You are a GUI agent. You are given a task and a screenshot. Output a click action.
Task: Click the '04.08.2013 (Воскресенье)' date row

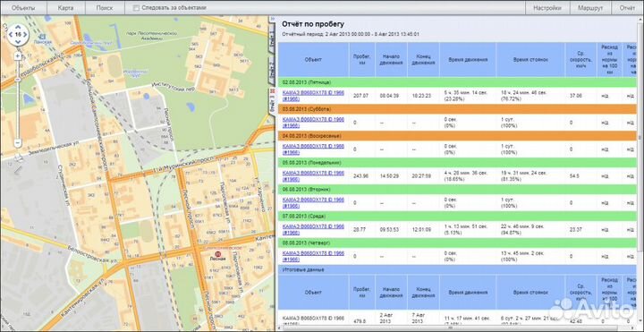(458, 136)
